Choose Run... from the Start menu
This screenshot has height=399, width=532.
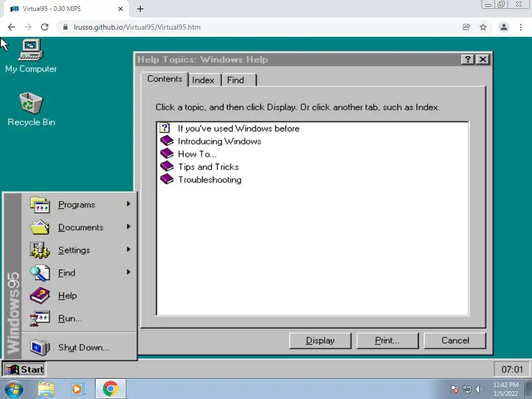[x=79, y=318]
